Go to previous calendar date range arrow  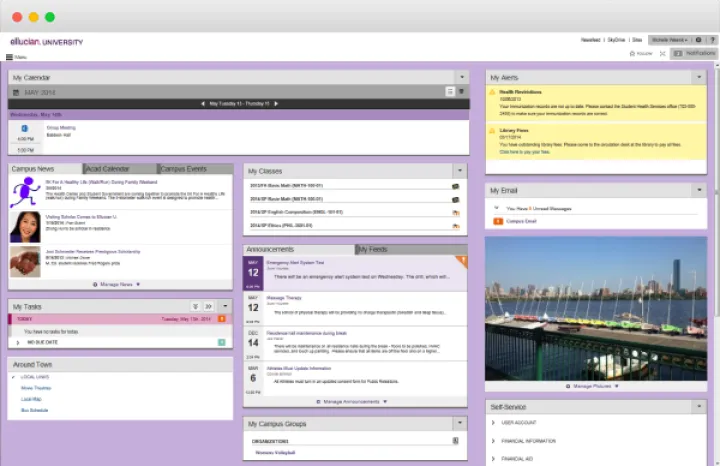(x=203, y=103)
